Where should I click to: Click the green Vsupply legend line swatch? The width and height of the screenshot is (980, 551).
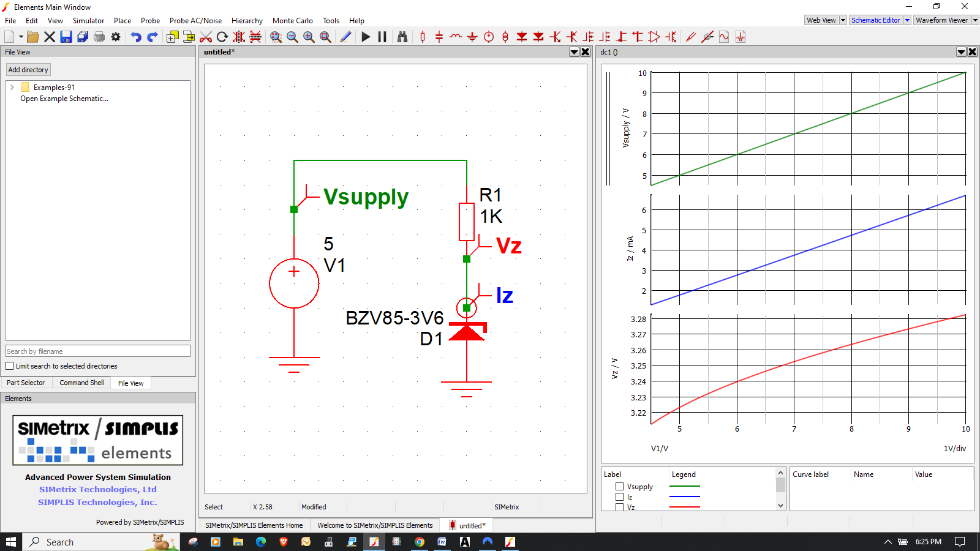click(x=685, y=487)
